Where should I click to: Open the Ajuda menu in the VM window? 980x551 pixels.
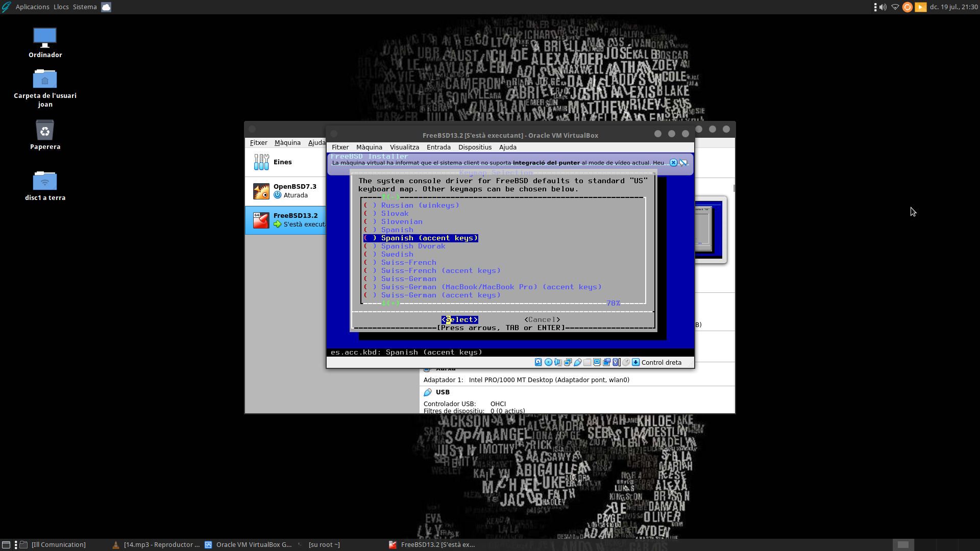tap(507, 147)
